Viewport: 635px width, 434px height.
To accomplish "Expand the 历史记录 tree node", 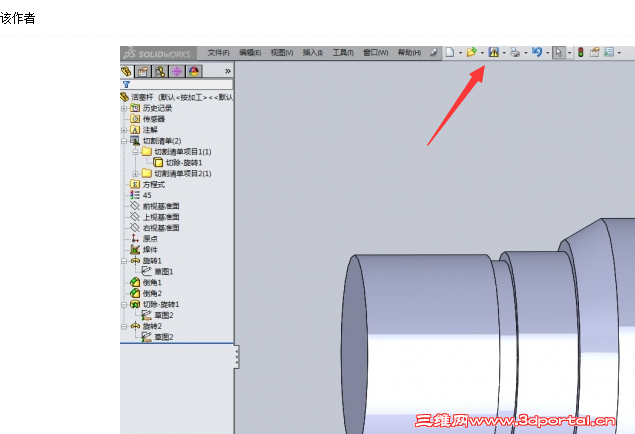I will (x=124, y=108).
